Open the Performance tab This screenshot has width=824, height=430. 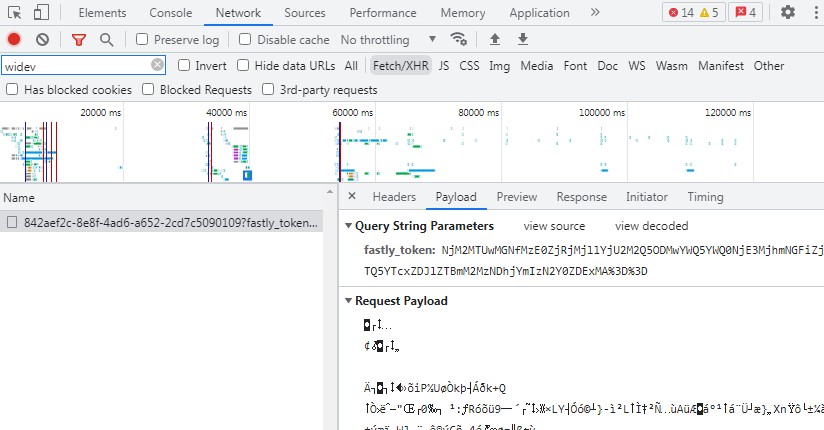pos(383,13)
